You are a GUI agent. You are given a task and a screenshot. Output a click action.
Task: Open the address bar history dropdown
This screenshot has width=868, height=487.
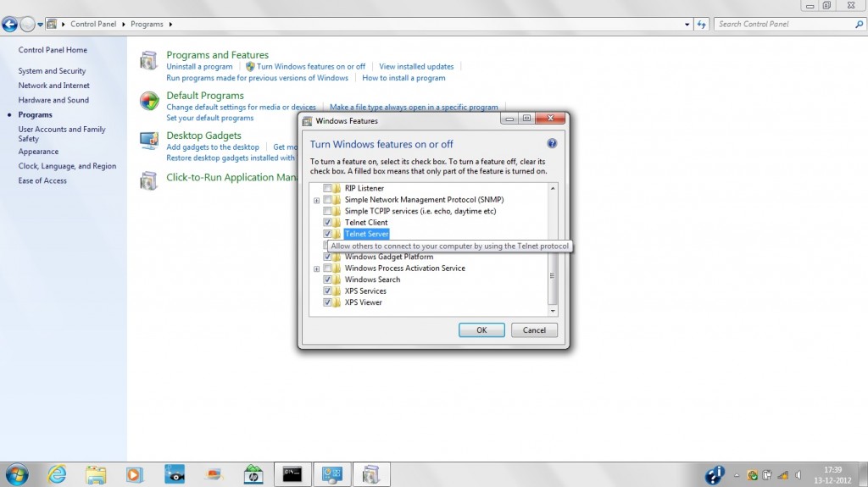coord(687,24)
